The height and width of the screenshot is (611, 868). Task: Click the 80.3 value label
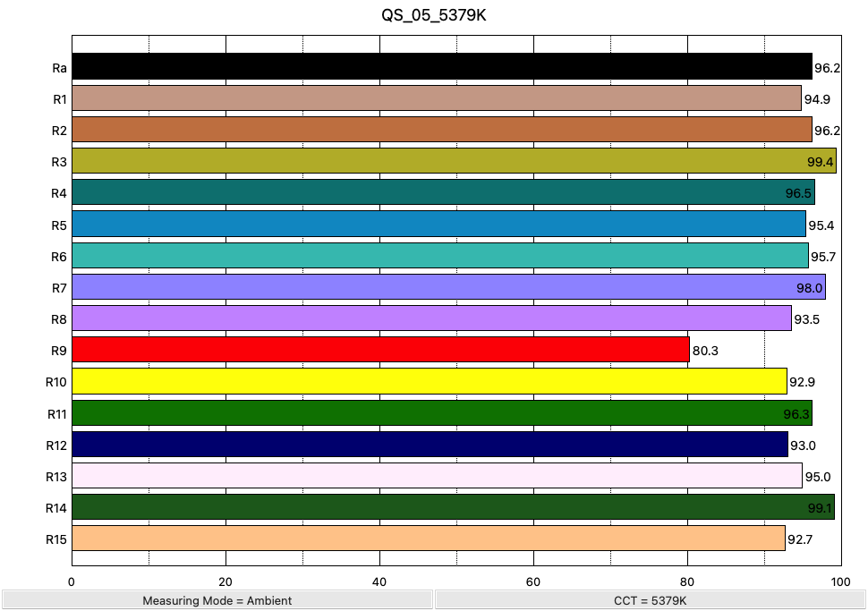(705, 351)
